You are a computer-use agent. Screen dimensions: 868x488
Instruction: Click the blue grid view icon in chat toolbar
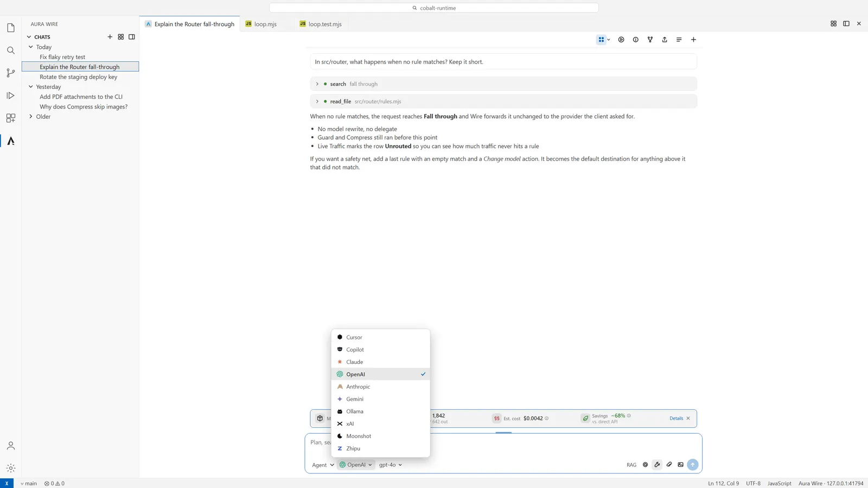pos(601,40)
